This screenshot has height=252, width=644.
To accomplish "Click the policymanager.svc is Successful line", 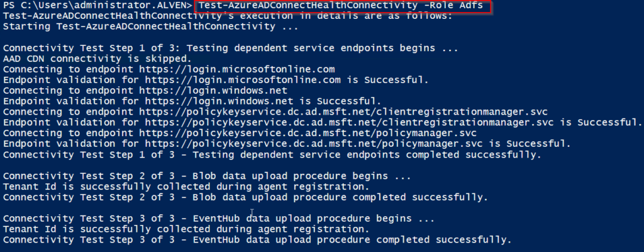I will coord(287,144).
